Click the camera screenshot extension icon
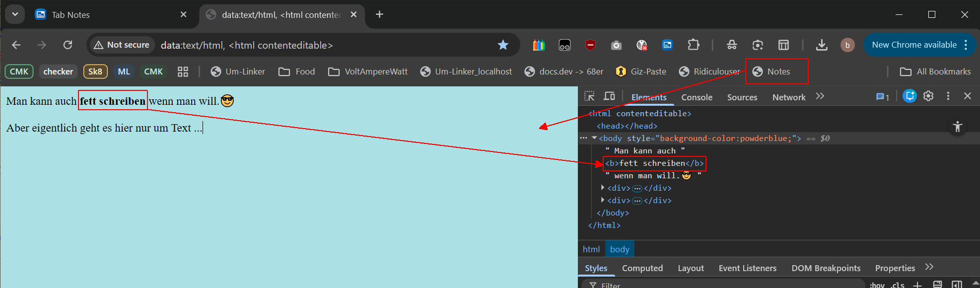This screenshot has height=288, width=980. pyautogui.click(x=616, y=45)
